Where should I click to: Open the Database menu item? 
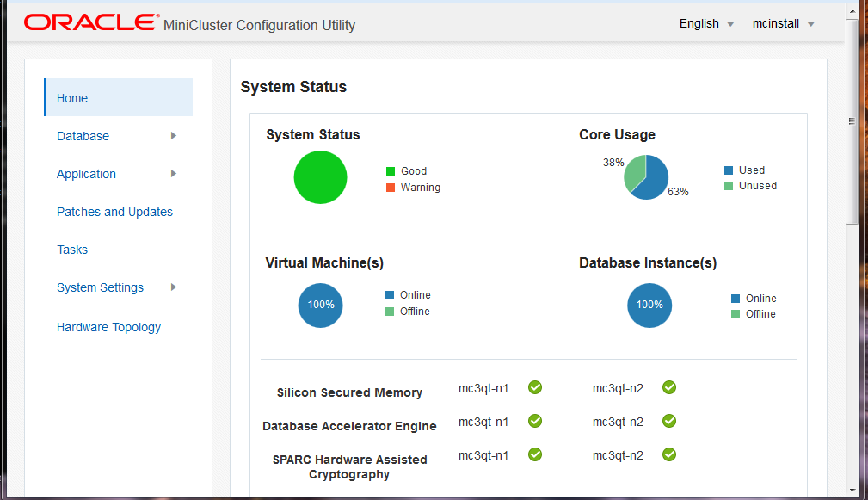(x=83, y=136)
